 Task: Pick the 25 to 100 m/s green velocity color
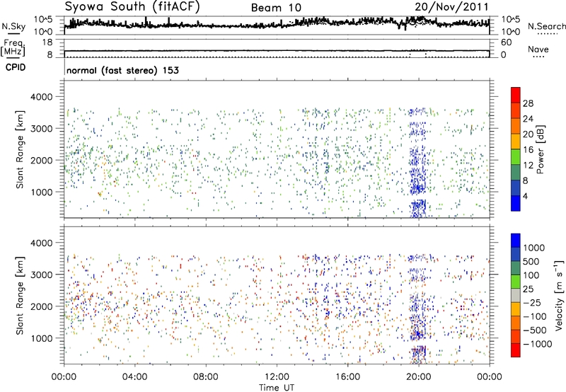[x=516, y=282]
